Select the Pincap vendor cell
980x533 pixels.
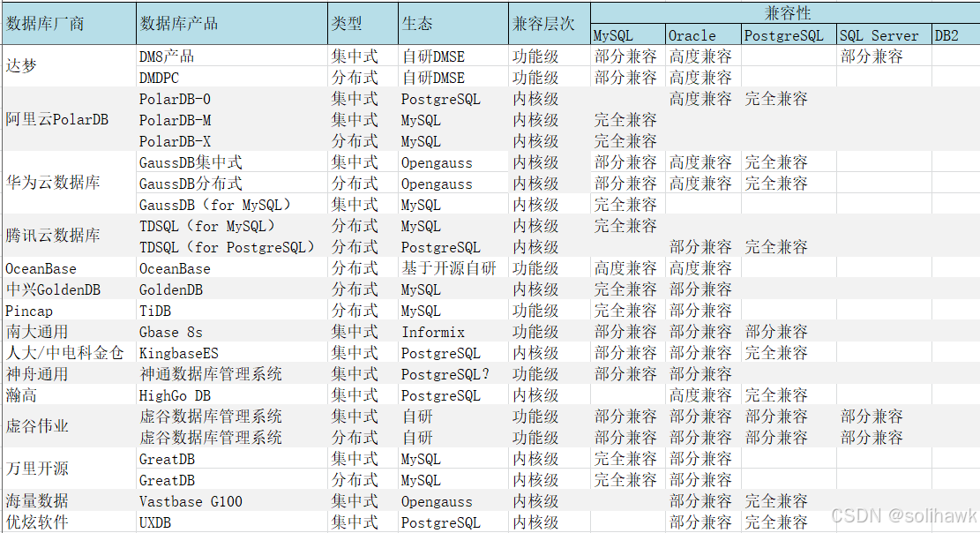[x=69, y=311]
